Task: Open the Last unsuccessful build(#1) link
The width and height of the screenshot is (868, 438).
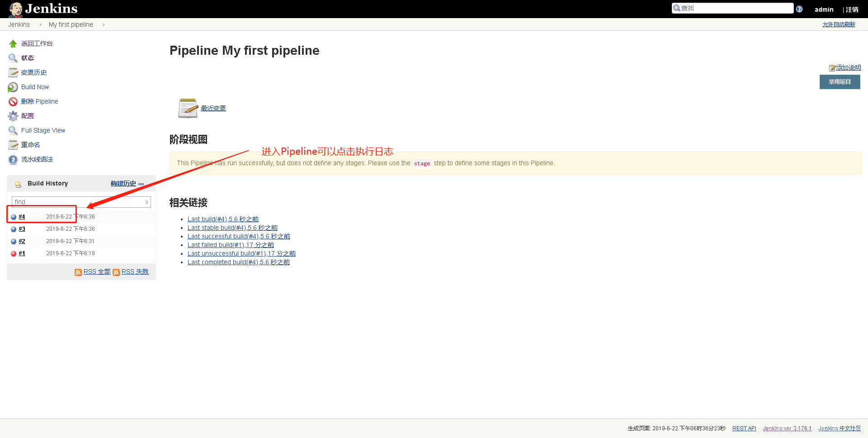Action: [241, 253]
